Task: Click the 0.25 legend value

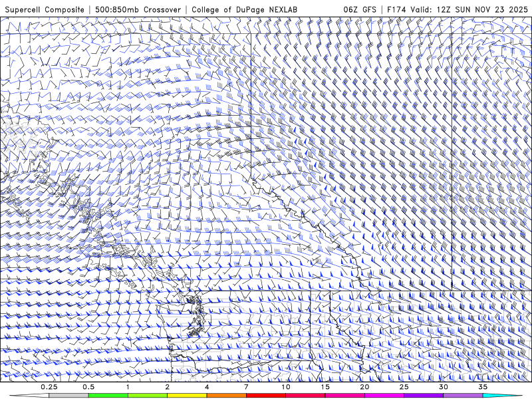Action: tap(49, 387)
